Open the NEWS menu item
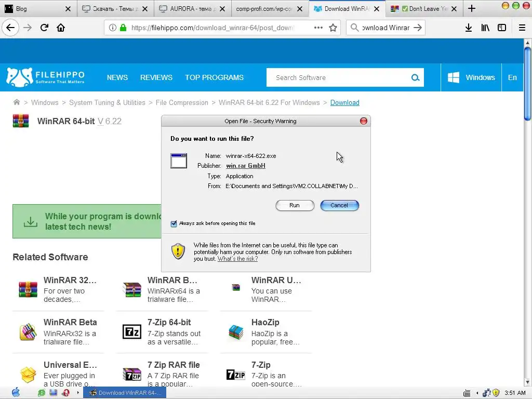The image size is (532, 399). [x=117, y=77]
